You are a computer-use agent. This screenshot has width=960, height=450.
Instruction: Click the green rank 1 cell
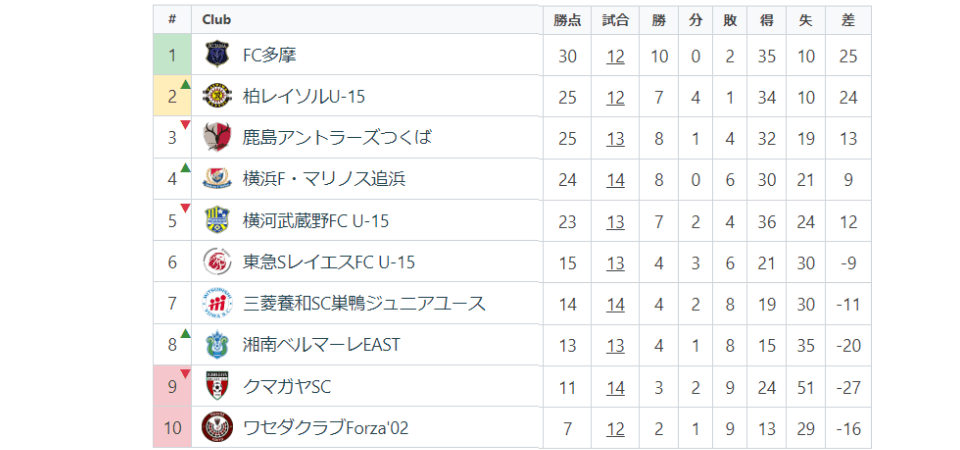(x=172, y=55)
